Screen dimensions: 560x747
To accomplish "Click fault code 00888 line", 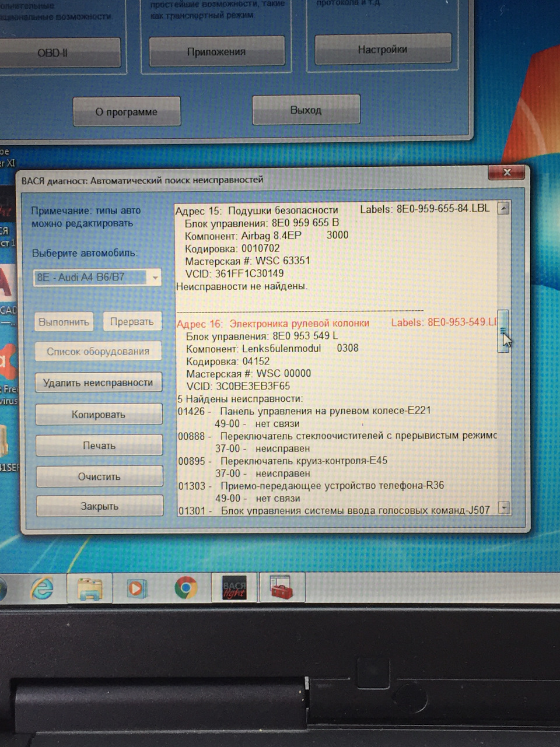I will click(x=337, y=436).
